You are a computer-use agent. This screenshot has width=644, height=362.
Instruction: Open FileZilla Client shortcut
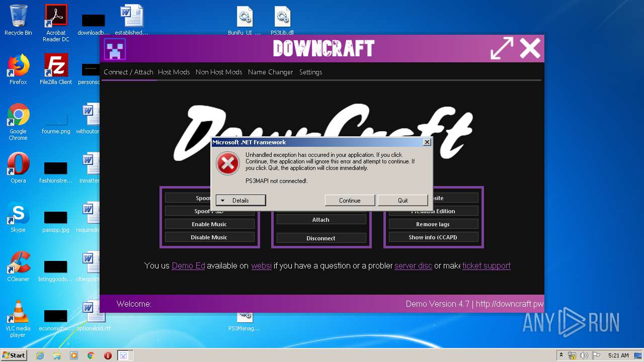tap(56, 69)
